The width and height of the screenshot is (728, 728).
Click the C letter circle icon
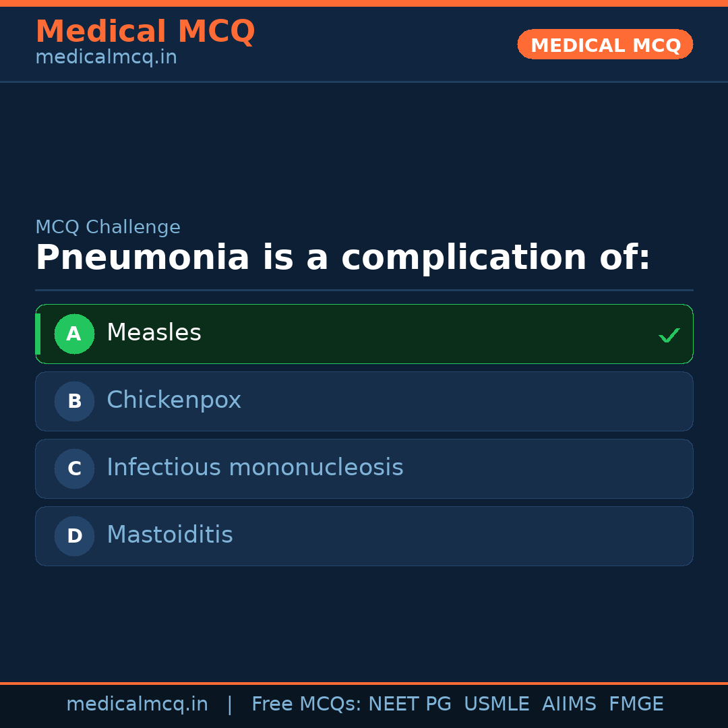[74, 468]
